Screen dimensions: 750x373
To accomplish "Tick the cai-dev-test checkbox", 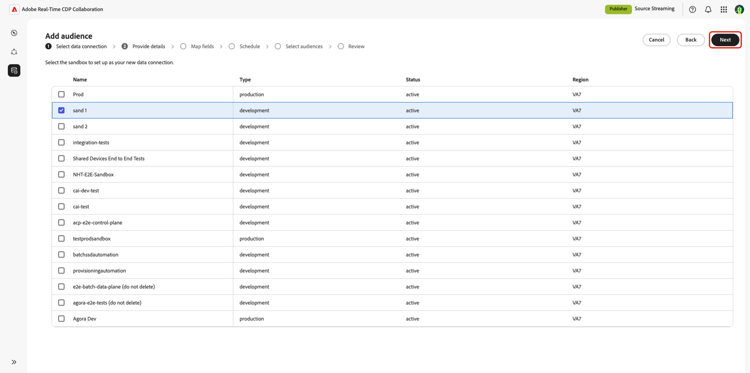I will coord(61,190).
